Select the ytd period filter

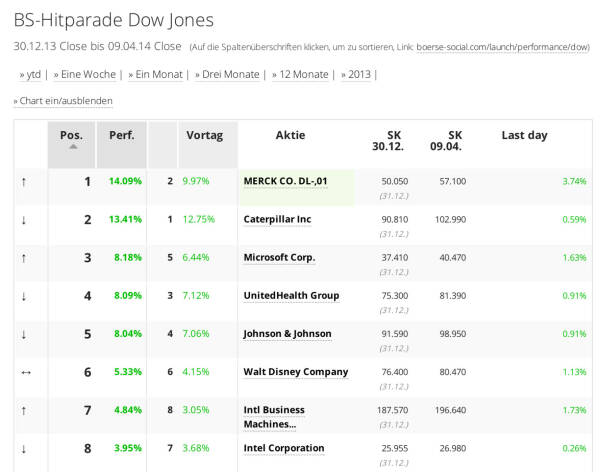pyautogui.click(x=30, y=74)
